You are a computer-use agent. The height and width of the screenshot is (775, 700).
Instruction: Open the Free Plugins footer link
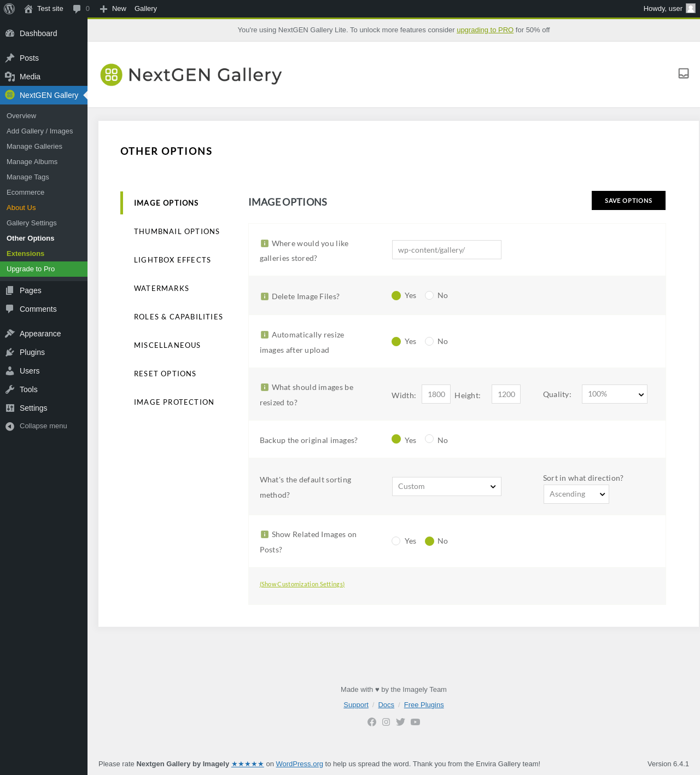pos(424,705)
